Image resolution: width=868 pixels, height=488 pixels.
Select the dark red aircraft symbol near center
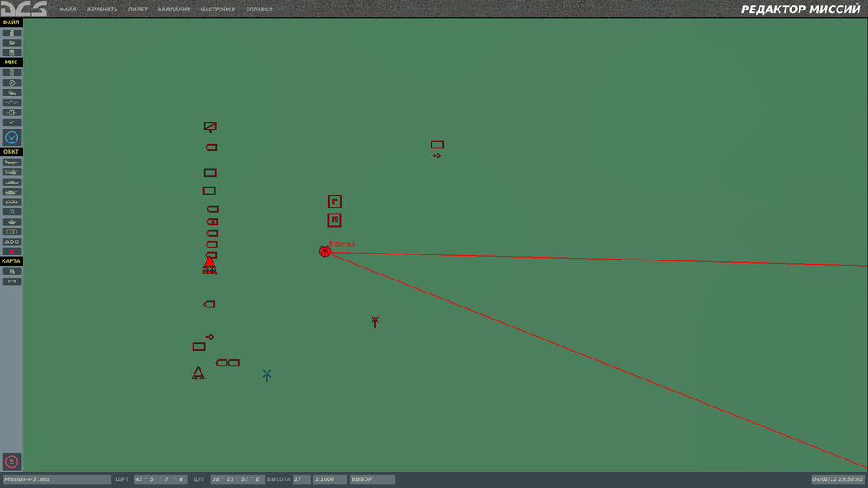[x=375, y=321]
